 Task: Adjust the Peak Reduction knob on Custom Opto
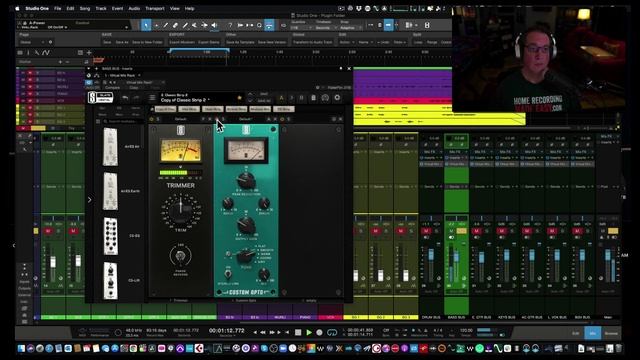(x=246, y=180)
